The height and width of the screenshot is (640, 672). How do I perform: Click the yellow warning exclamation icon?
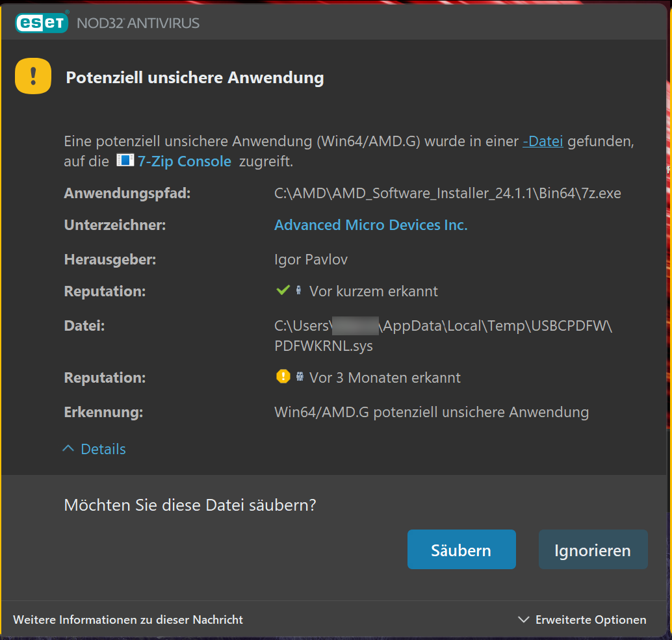point(33,76)
